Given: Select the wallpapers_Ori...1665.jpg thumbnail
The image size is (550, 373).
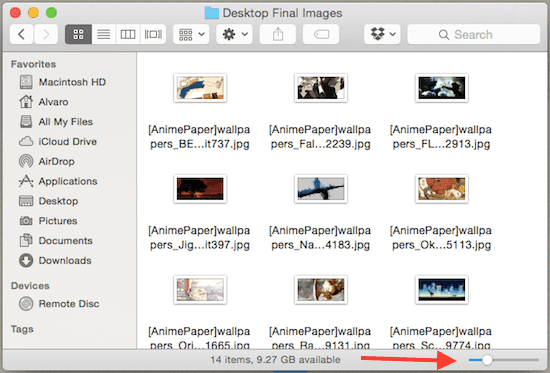Looking at the screenshot, I should coord(200,290).
